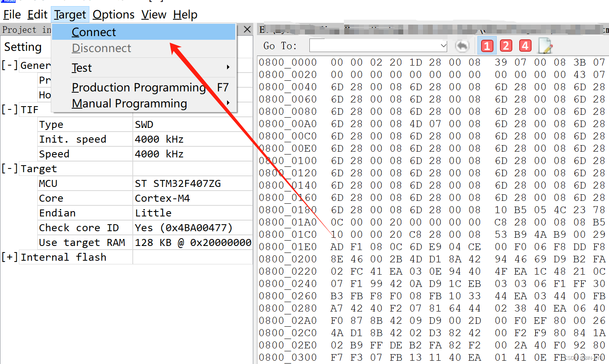609x364 pixels.
Task: Select Connect from the Target menu
Action: click(93, 32)
